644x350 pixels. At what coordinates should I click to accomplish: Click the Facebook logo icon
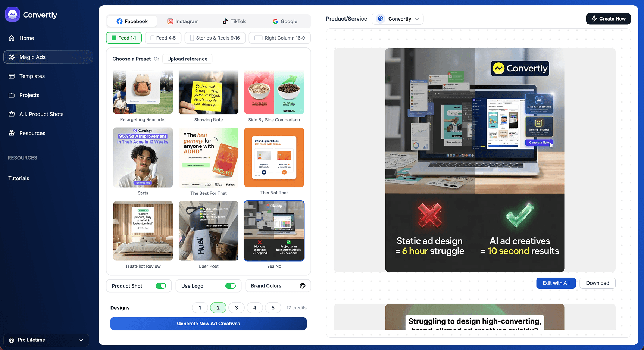coord(119,21)
